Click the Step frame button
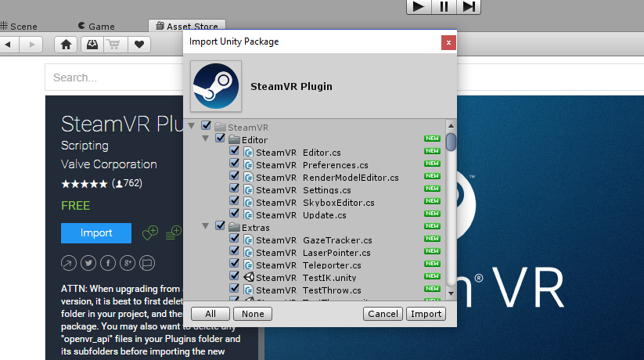This screenshot has height=360, width=644. pos(469,6)
